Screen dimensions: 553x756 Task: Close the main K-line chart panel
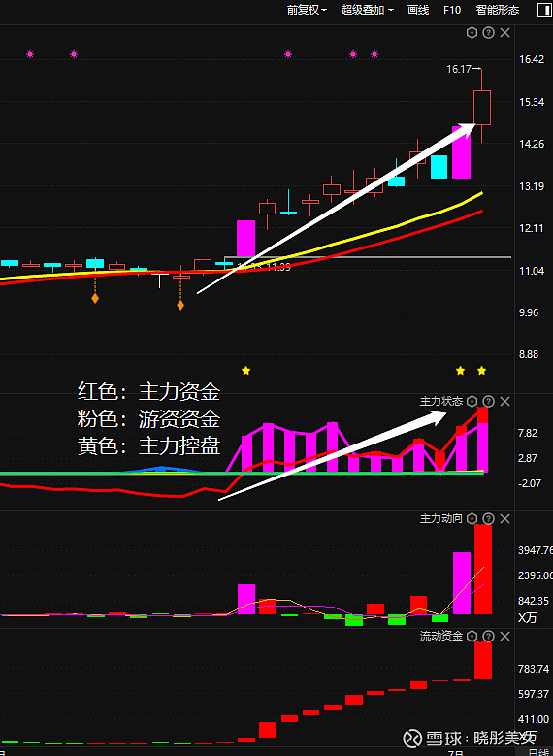pyautogui.click(x=504, y=33)
